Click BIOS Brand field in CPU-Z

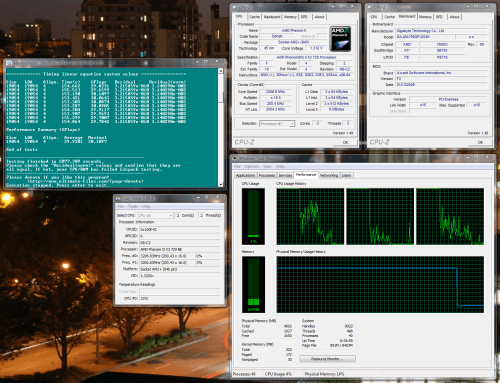(x=442, y=73)
